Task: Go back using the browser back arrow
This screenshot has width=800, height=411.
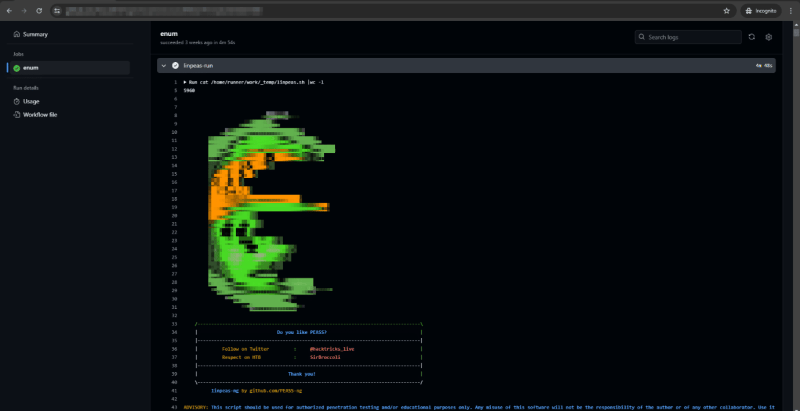Action: (9, 11)
